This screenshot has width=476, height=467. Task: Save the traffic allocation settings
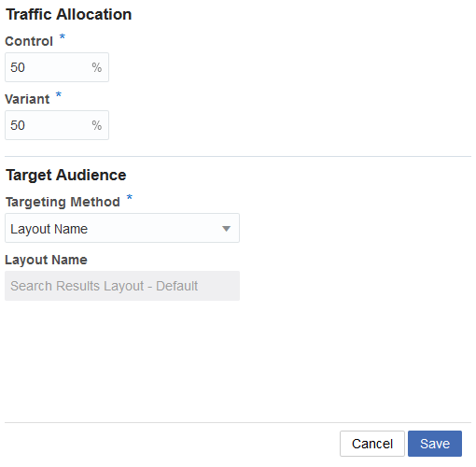(x=435, y=444)
